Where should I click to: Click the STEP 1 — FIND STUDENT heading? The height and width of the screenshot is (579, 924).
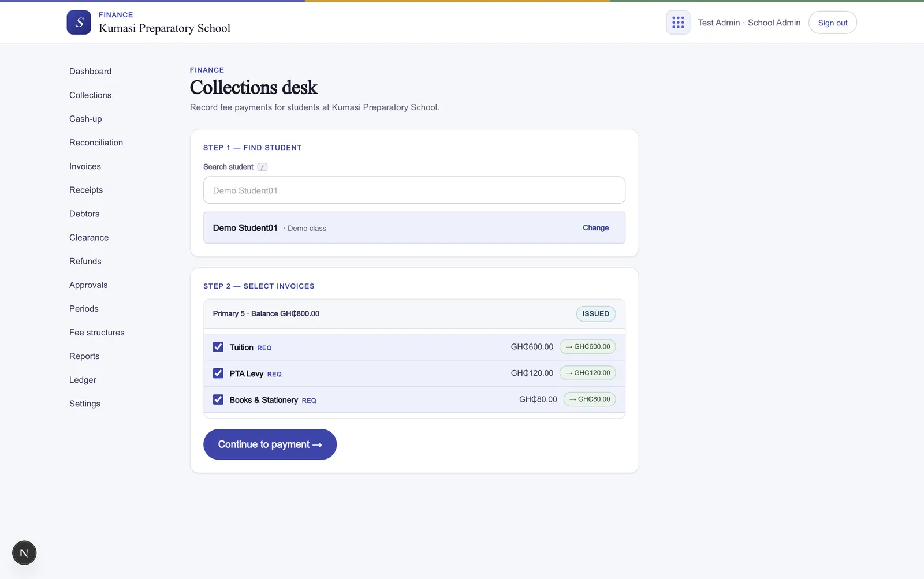click(x=252, y=148)
